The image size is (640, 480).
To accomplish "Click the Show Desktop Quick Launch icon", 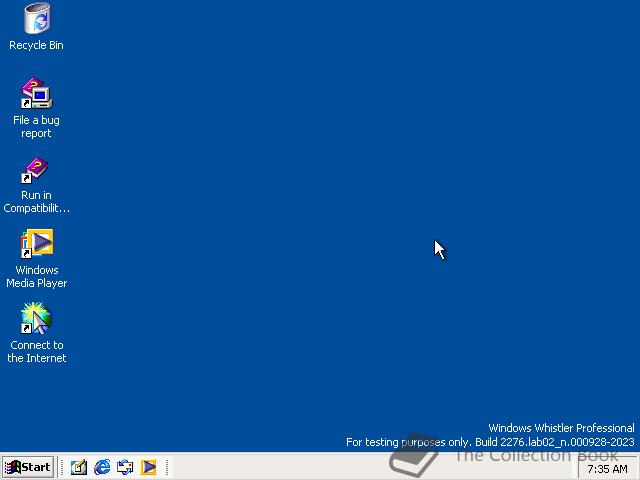I will point(79,467).
